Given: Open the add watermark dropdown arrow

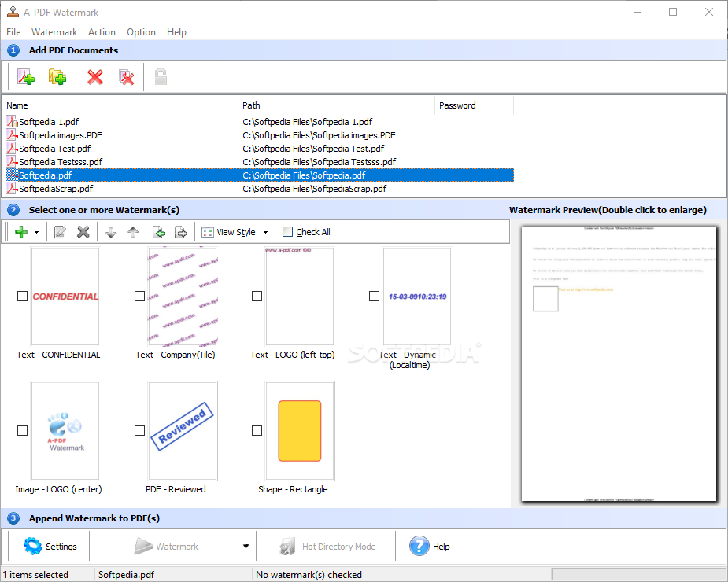Looking at the screenshot, I should point(37,232).
